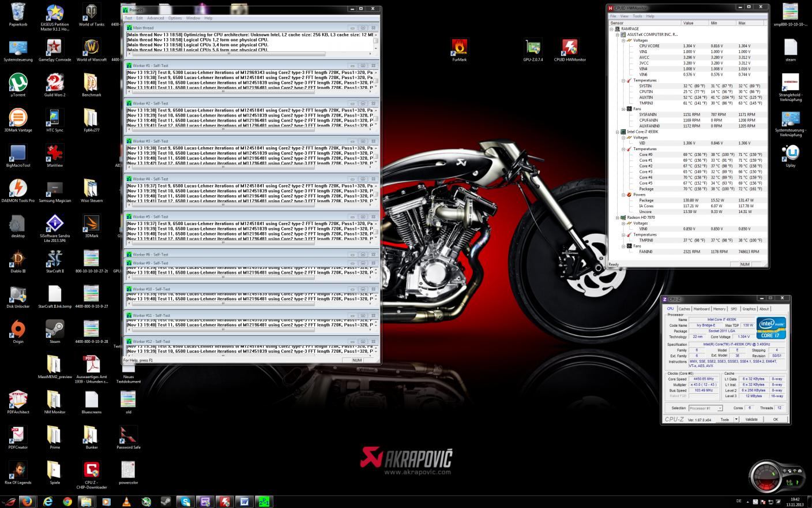Open the Advanced menu in Prime95
The image size is (812, 508).
click(x=156, y=18)
